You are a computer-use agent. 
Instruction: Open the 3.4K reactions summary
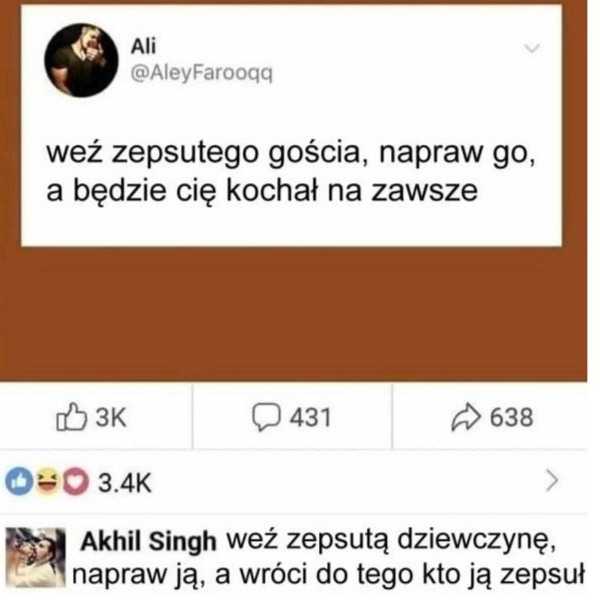tap(125, 483)
